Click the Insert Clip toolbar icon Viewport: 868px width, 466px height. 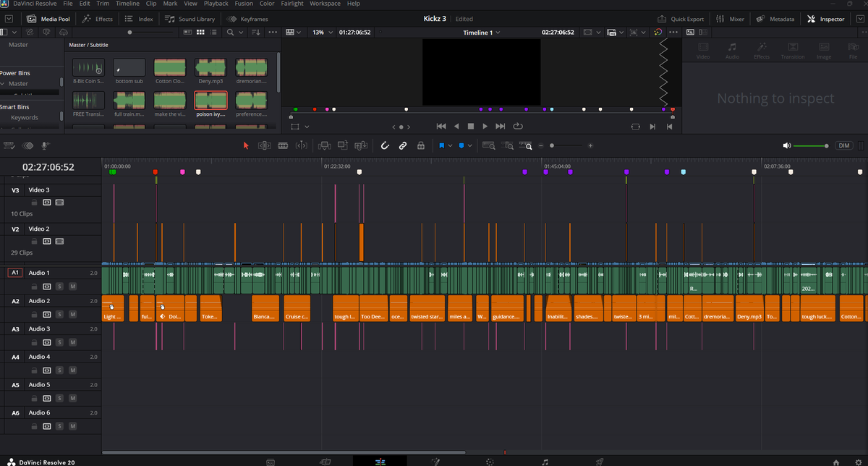tap(324, 145)
